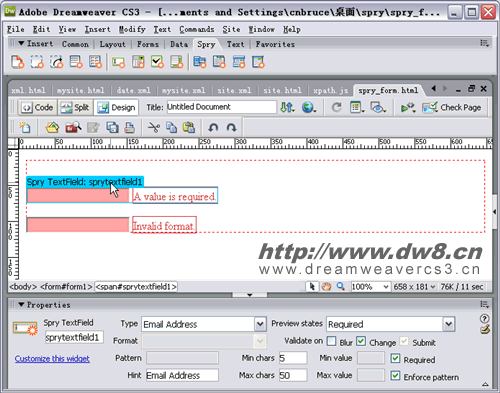Insert a Spry Validation Text Field

coord(118,62)
